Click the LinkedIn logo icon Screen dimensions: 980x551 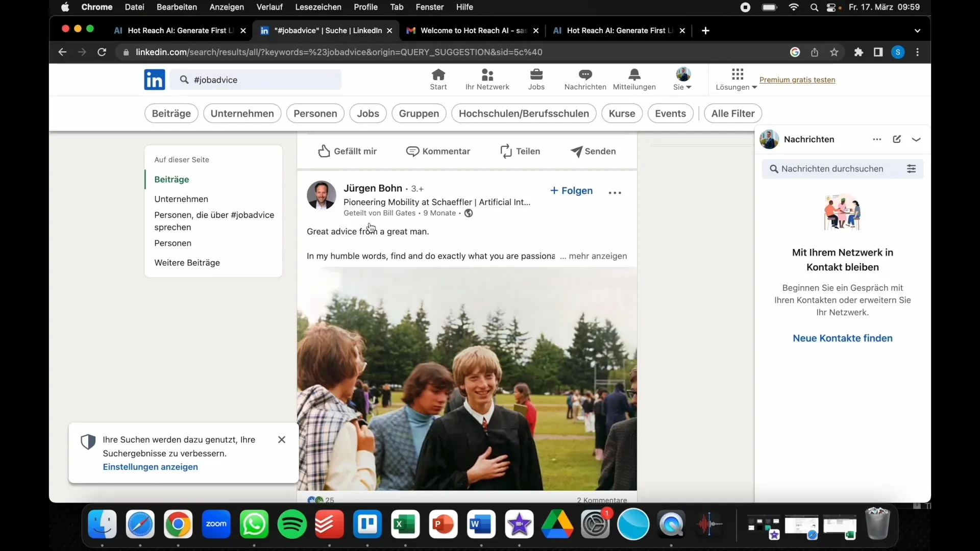[x=154, y=80]
